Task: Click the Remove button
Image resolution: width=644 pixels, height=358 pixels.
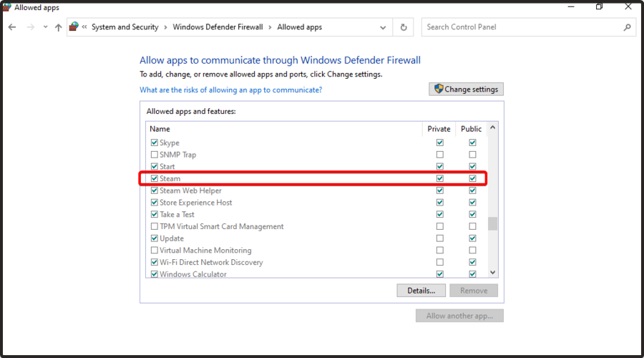Action: tap(474, 291)
